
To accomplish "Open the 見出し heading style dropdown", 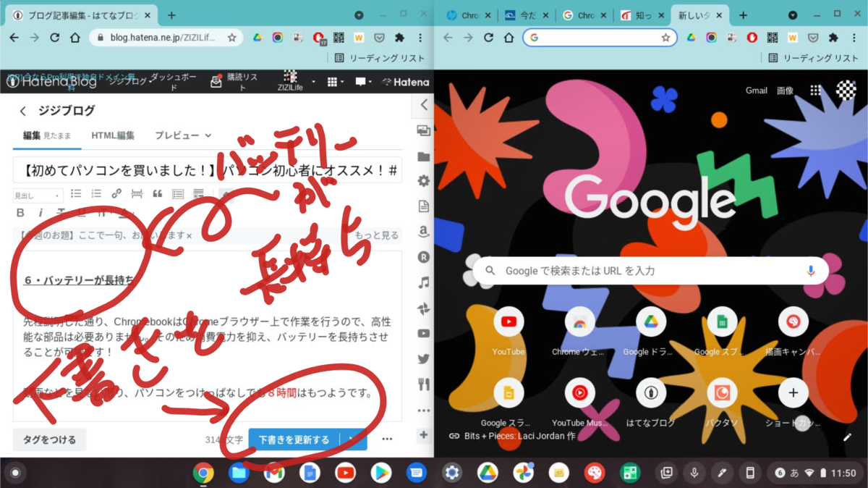I will click(38, 195).
